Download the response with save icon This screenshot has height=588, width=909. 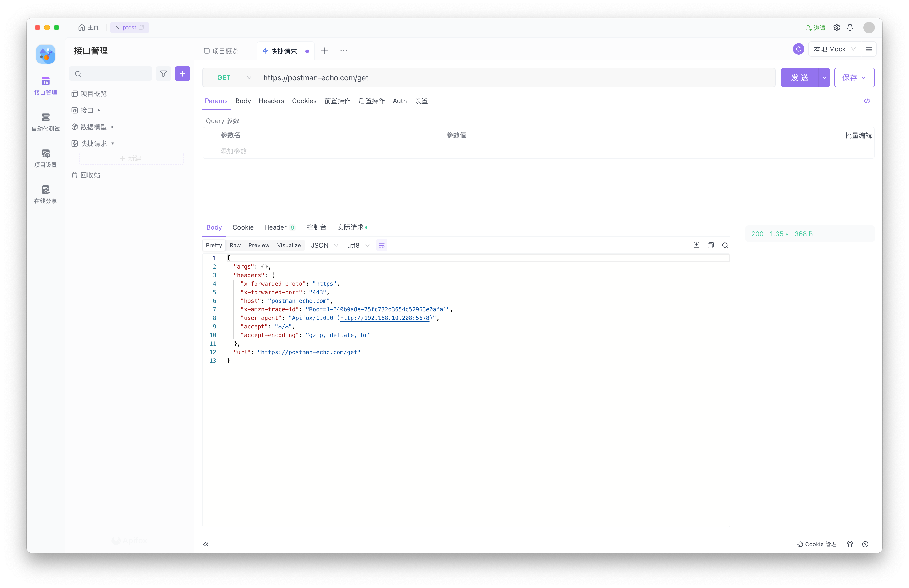click(696, 245)
